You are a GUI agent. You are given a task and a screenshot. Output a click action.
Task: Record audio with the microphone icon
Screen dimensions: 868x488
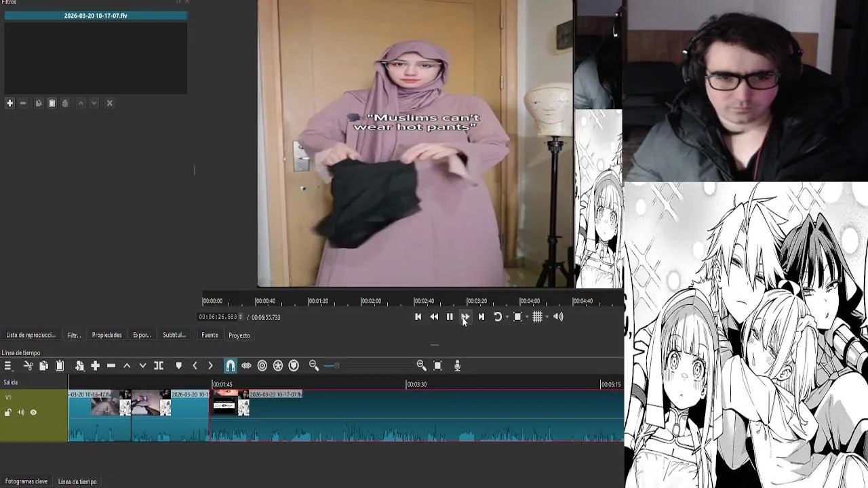point(457,365)
